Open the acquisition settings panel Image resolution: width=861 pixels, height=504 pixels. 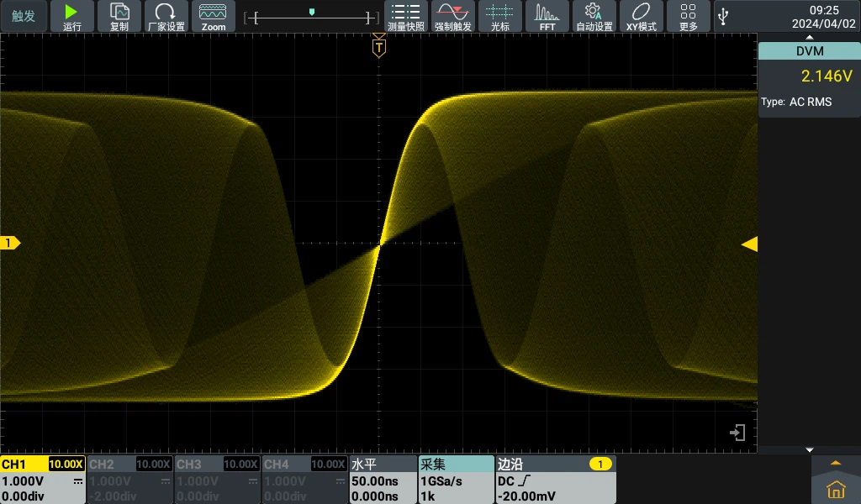click(x=456, y=480)
